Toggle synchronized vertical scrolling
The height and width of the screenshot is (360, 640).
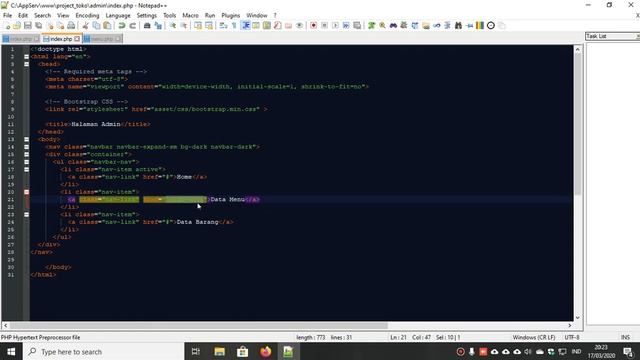(198, 26)
